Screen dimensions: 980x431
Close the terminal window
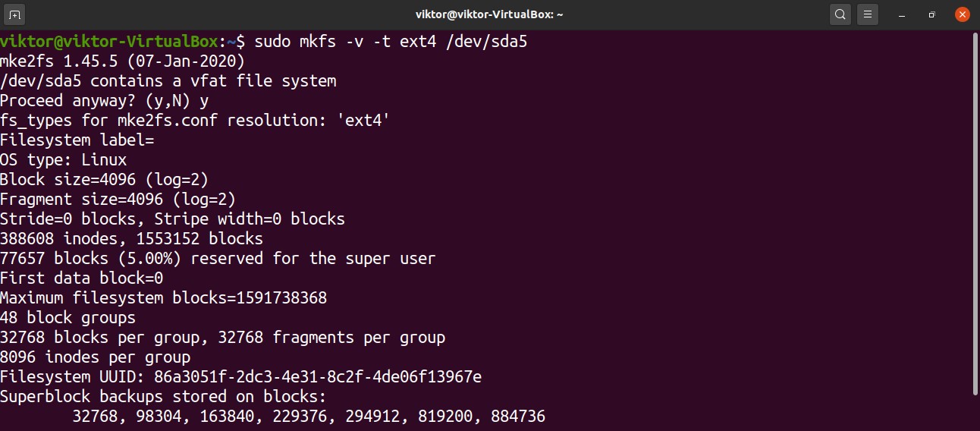pyautogui.click(x=962, y=14)
